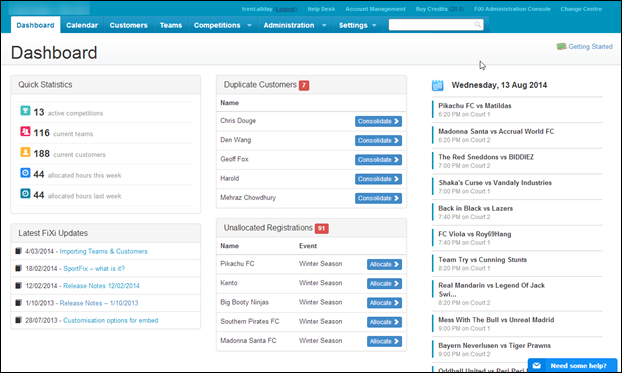
Task: Expand the Competitions menu arrow
Action: point(250,25)
